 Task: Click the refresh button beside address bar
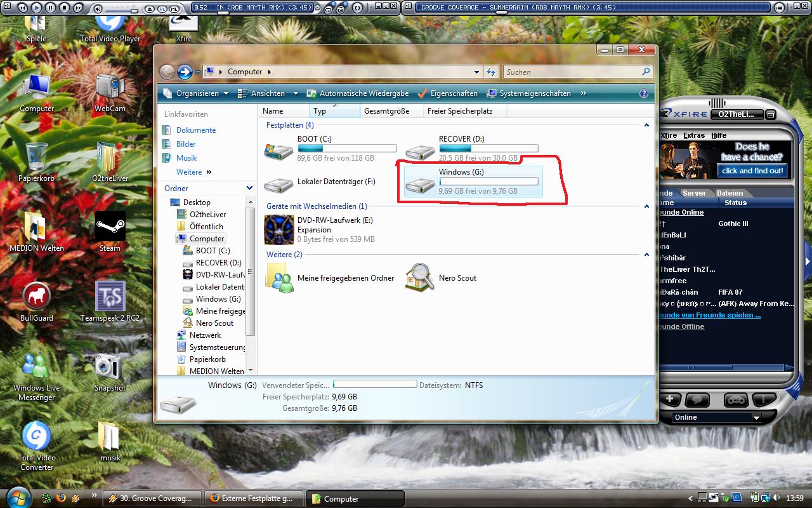(x=491, y=72)
